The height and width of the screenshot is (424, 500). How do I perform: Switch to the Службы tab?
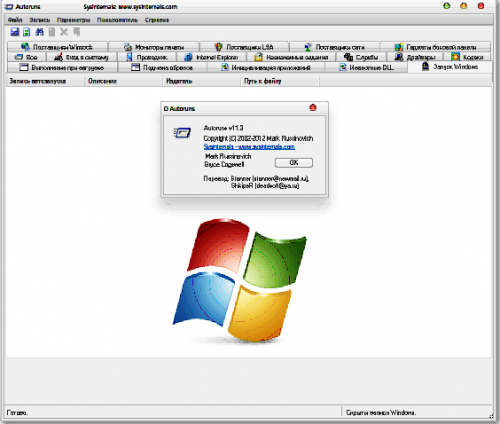(x=361, y=57)
